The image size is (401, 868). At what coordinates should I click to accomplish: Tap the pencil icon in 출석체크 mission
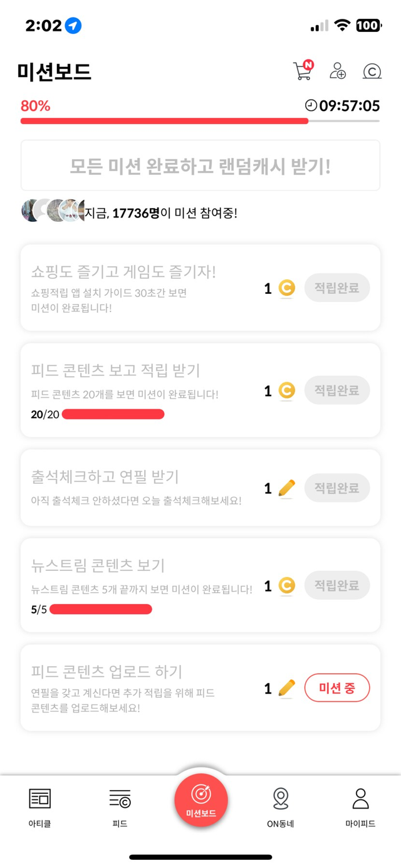tap(286, 488)
